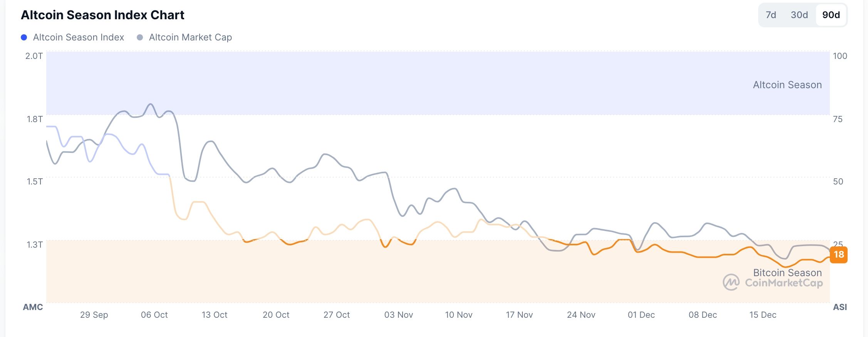Expand the 7d timeframe option
The height and width of the screenshot is (337, 868).
point(772,15)
